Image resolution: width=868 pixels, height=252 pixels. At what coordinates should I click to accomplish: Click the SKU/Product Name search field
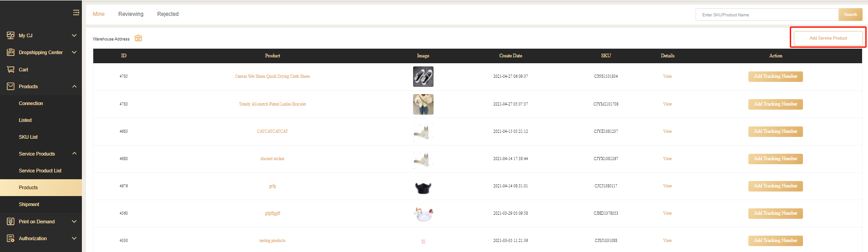767,15
